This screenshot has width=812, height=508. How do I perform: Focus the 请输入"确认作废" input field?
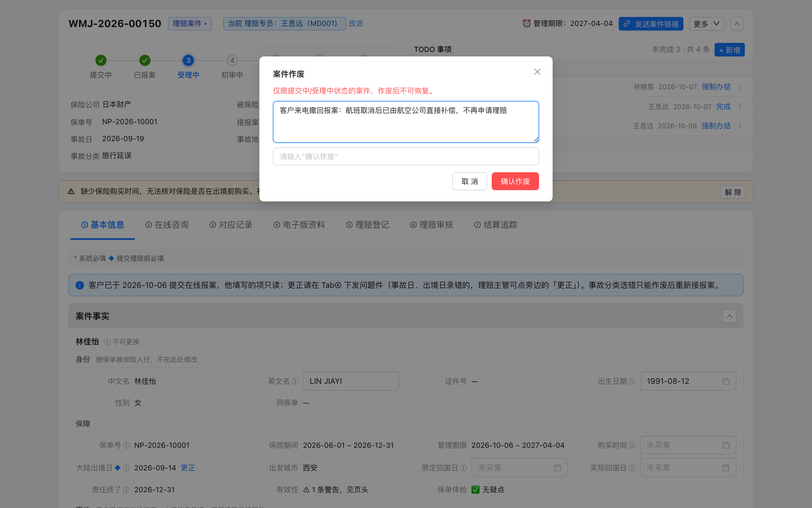tap(406, 157)
